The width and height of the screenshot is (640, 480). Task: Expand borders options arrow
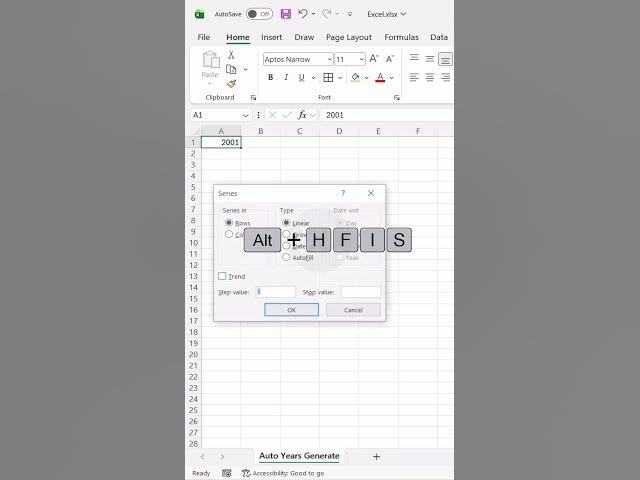pyautogui.click(x=340, y=78)
